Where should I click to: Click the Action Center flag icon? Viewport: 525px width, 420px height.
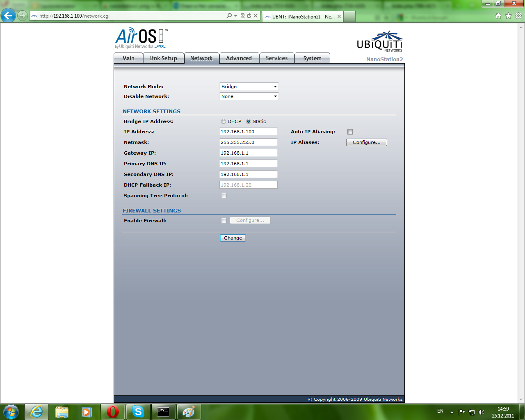[x=462, y=412]
